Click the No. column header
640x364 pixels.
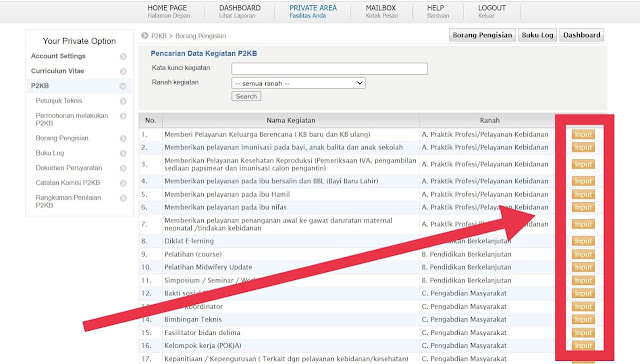151,120
